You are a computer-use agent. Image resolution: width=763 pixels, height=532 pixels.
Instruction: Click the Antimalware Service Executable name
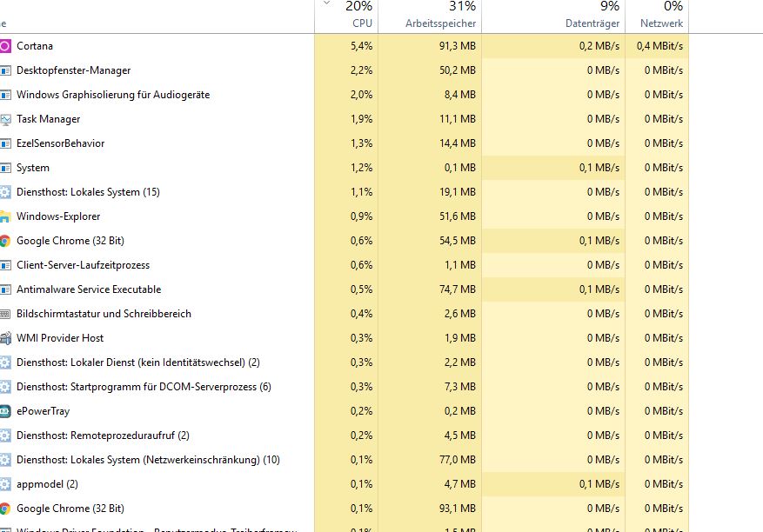[89, 289]
